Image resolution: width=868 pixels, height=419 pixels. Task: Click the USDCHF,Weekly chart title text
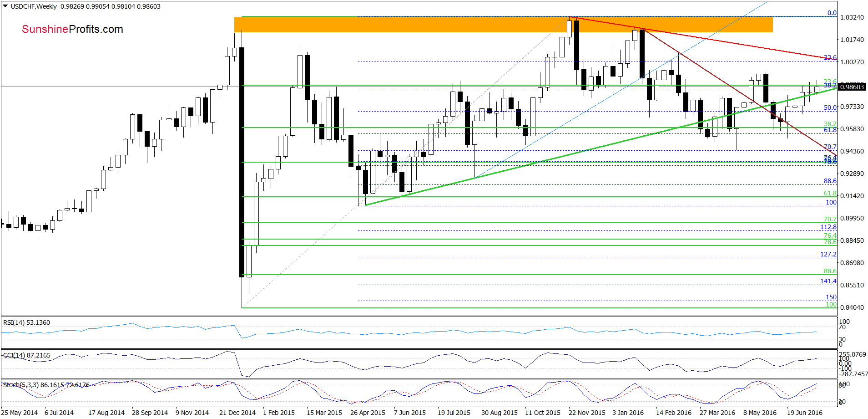point(34,6)
